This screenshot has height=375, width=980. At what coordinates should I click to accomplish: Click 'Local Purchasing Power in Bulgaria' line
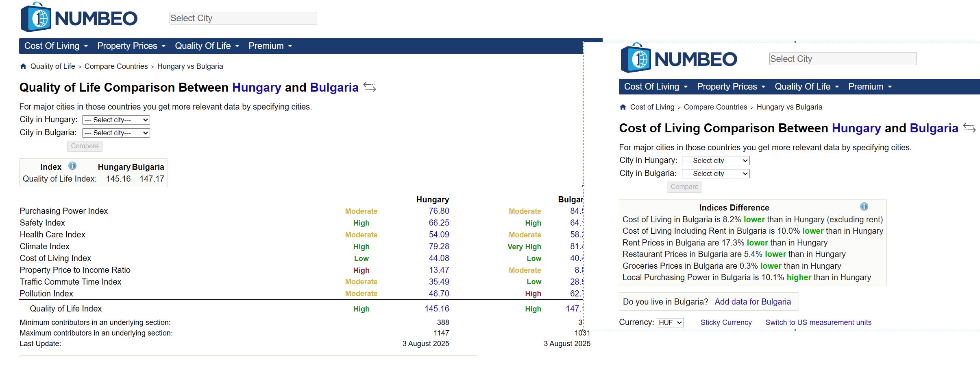747,277
